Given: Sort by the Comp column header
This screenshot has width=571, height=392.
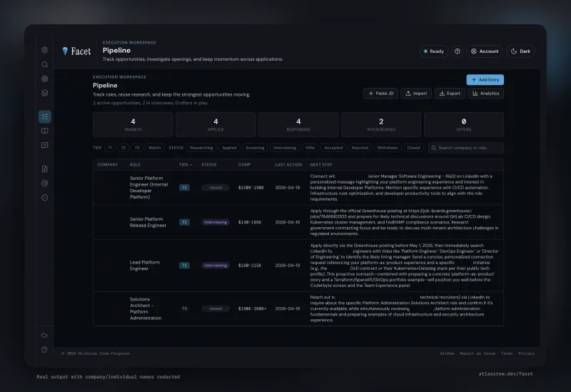Looking at the screenshot, I should (244, 165).
